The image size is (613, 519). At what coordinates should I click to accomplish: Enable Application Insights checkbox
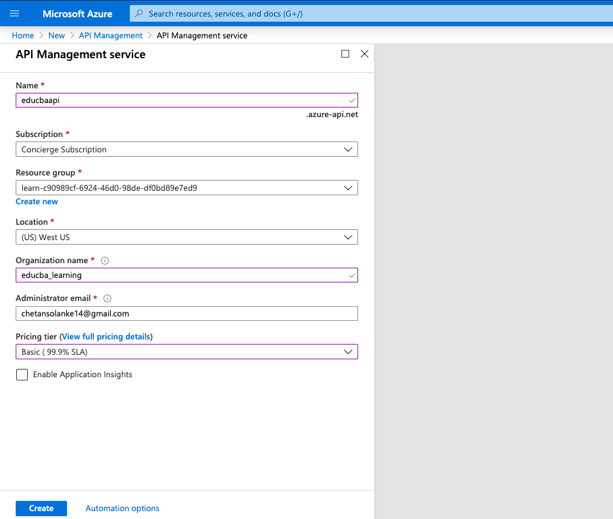22,375
